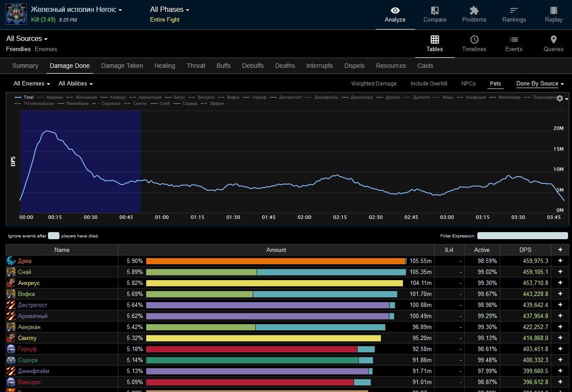The width and height of the screenshot is (572, 392).
Task: Click Дестрогост's class icon
Action: 11,305
